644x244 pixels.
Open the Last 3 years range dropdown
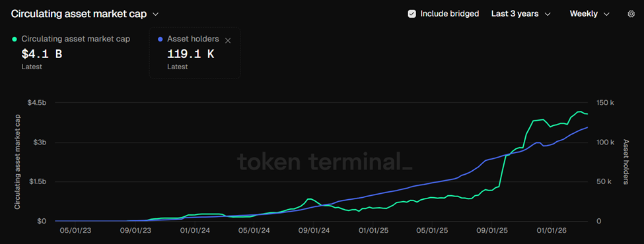click(520, 14)
